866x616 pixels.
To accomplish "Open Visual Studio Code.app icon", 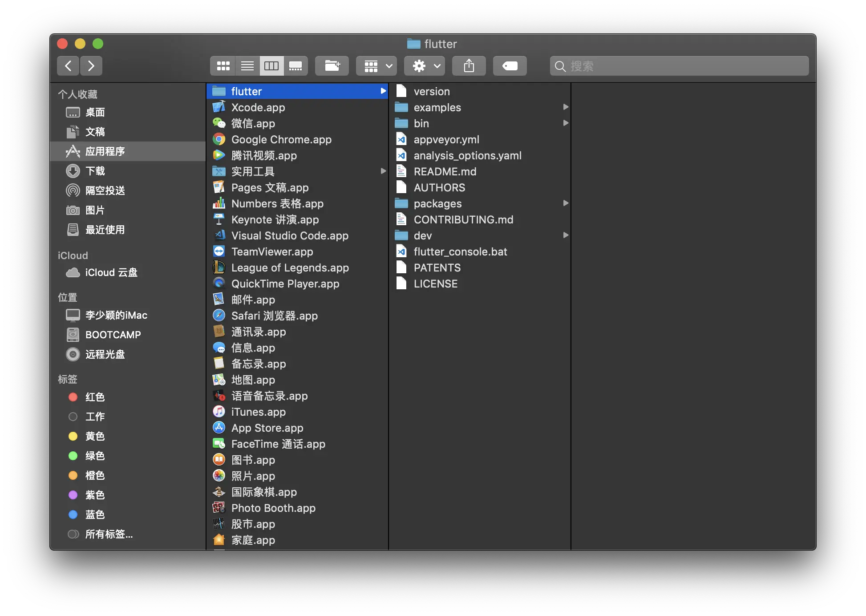I will (219, 235).
